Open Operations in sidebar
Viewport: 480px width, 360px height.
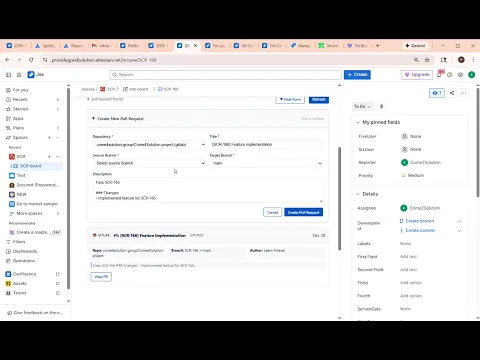point(24,261)
